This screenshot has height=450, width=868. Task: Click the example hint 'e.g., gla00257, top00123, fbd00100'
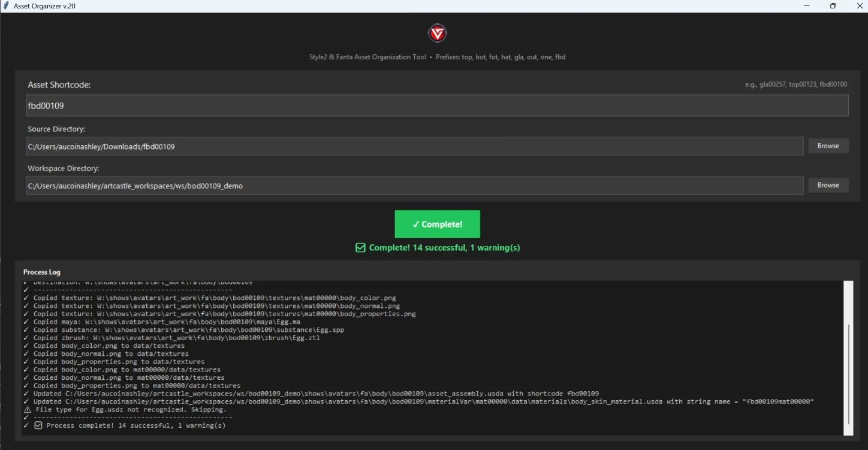796,85
